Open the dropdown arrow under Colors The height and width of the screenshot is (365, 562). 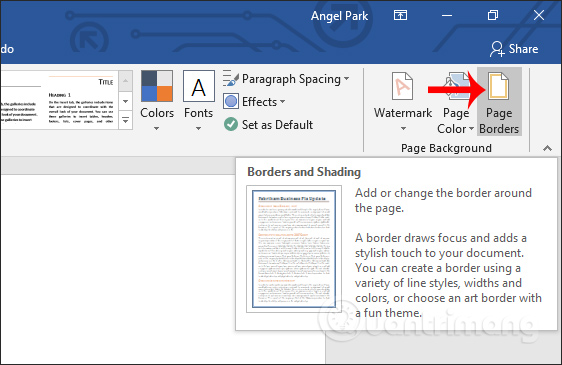pos(157,128)
